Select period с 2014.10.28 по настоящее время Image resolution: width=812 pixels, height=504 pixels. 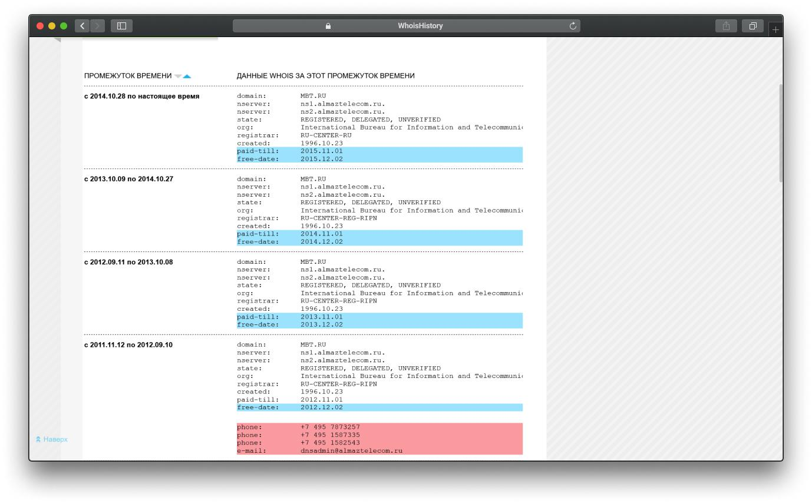click(x=142, y=96)
